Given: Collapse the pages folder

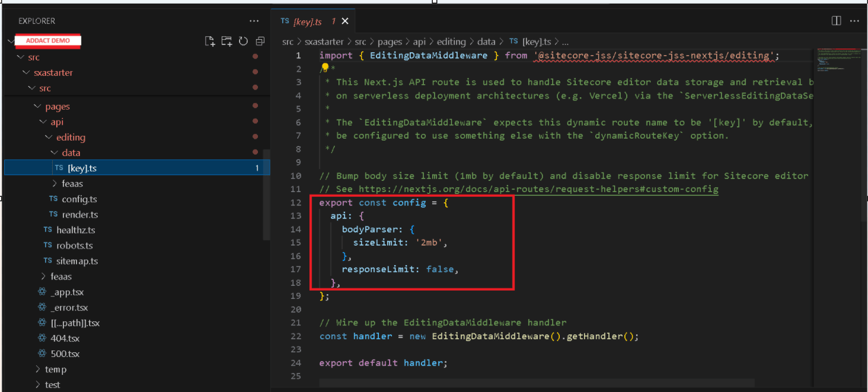Looking at the screenshot, I should pyautogui.click(x=38, y=107).
